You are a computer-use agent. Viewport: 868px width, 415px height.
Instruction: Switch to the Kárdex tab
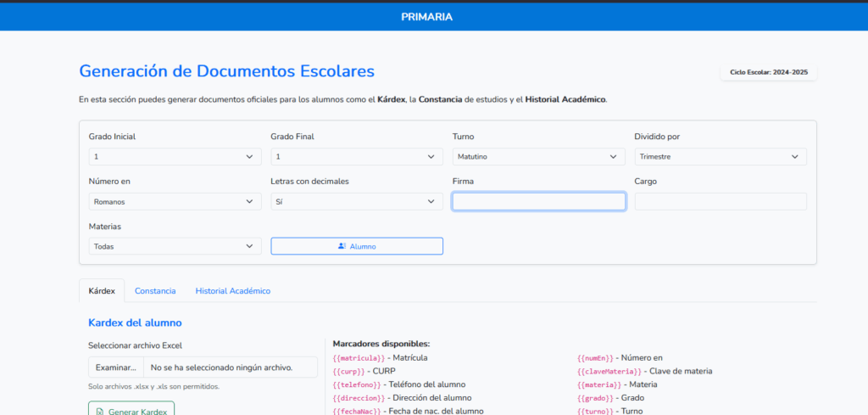pos(102,291)
